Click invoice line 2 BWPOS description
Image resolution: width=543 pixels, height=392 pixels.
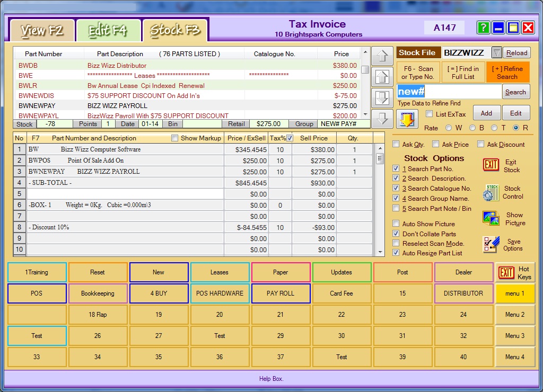(125, 161)
